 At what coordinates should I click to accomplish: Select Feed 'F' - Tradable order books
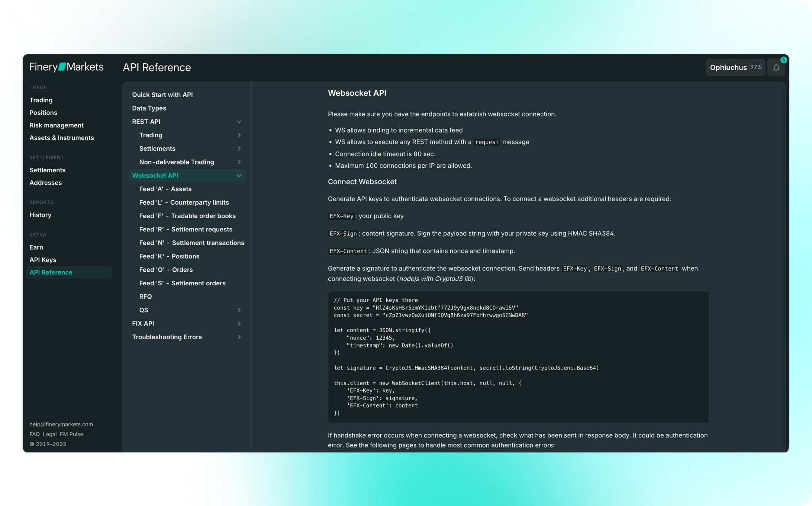pyautogui.click(x=187, y=216)
